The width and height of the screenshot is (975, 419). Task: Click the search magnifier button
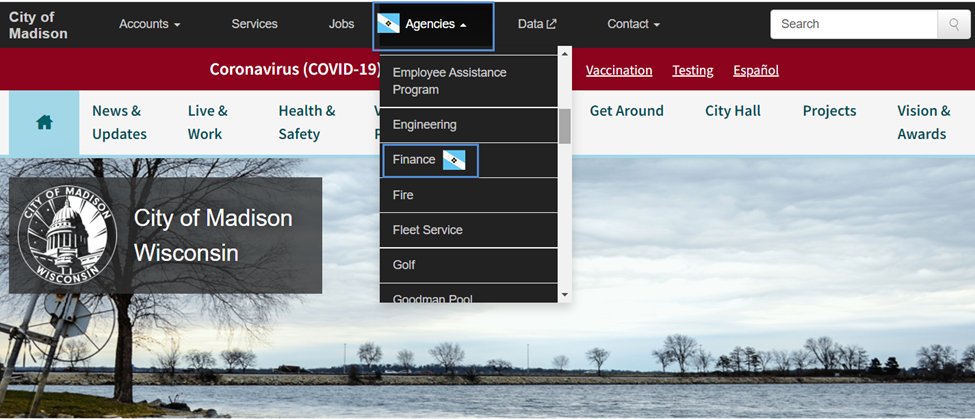click(x=954, y=24)
